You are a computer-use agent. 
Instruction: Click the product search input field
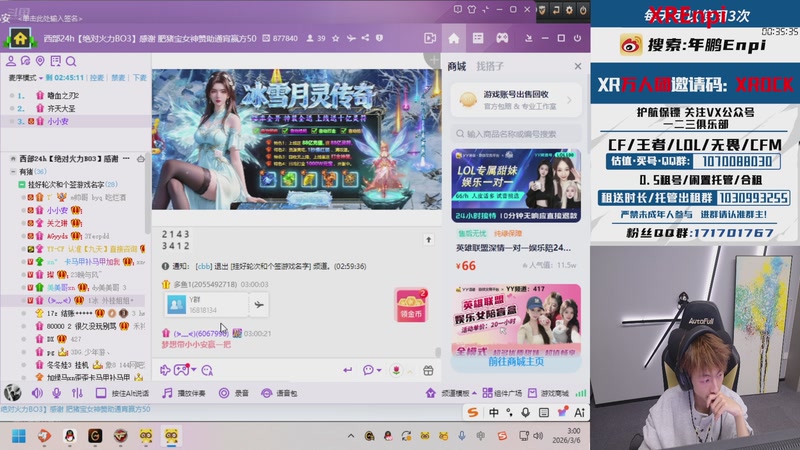click(516, 134)
